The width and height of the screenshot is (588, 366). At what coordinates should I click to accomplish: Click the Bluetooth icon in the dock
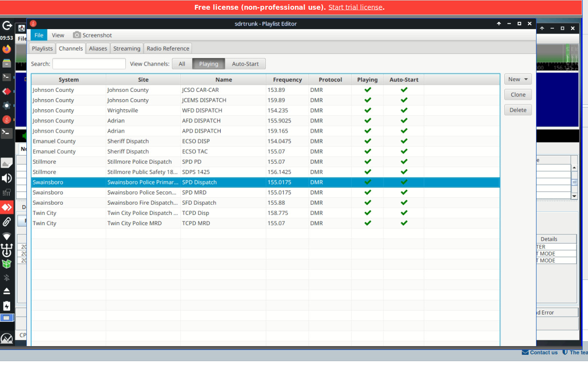pyautogui.click(x=7, y=278)
